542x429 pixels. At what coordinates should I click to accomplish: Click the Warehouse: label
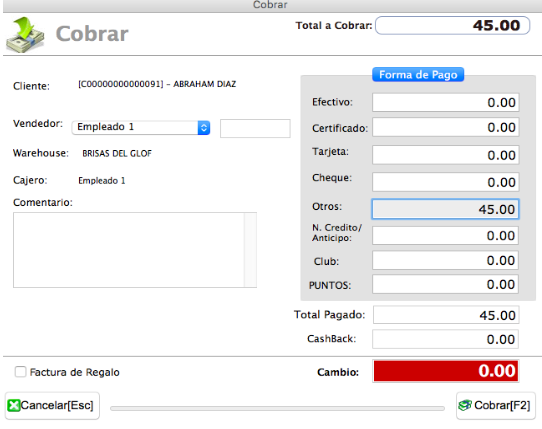click(41, 153)
